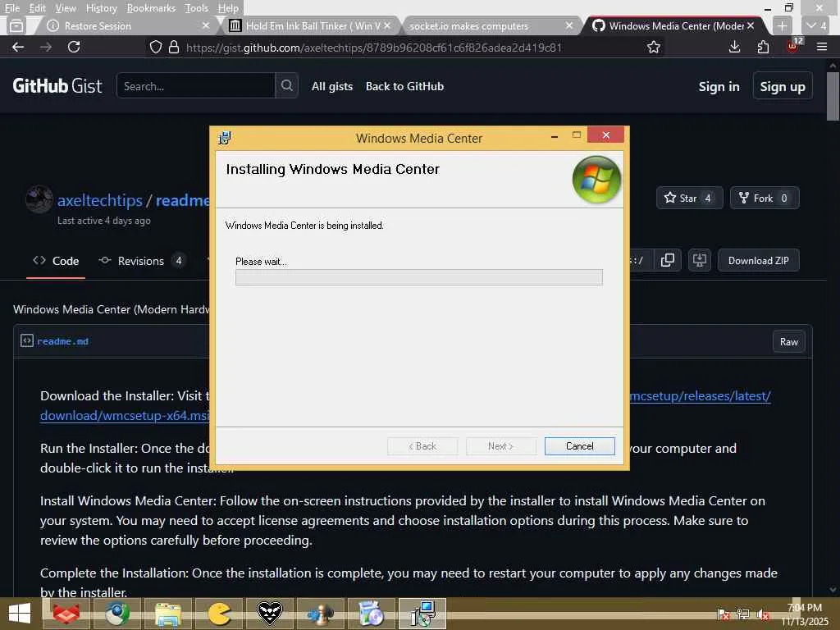Image resolution: width=840 pixels, height=630 pixels.
Task: Click the GitHub Gist logo
Action: pos(57,85)
